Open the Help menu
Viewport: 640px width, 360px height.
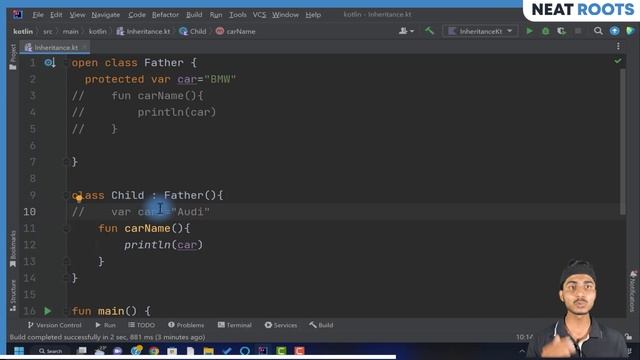pos(313,15)
